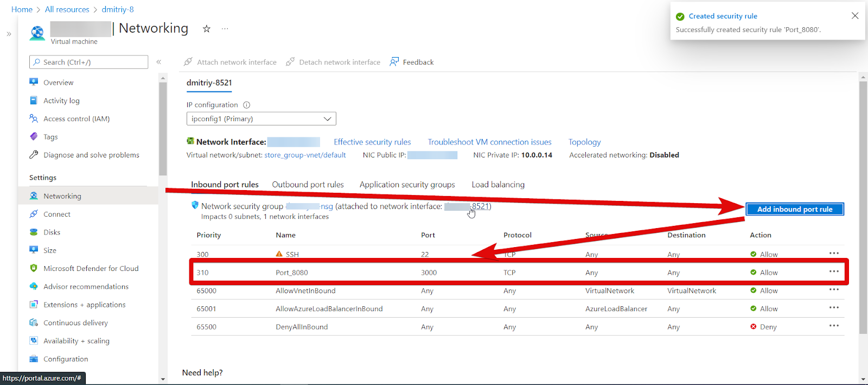Click the Port column header
The width and height of the screenshot is (868, 385).
tap(428, 235)
